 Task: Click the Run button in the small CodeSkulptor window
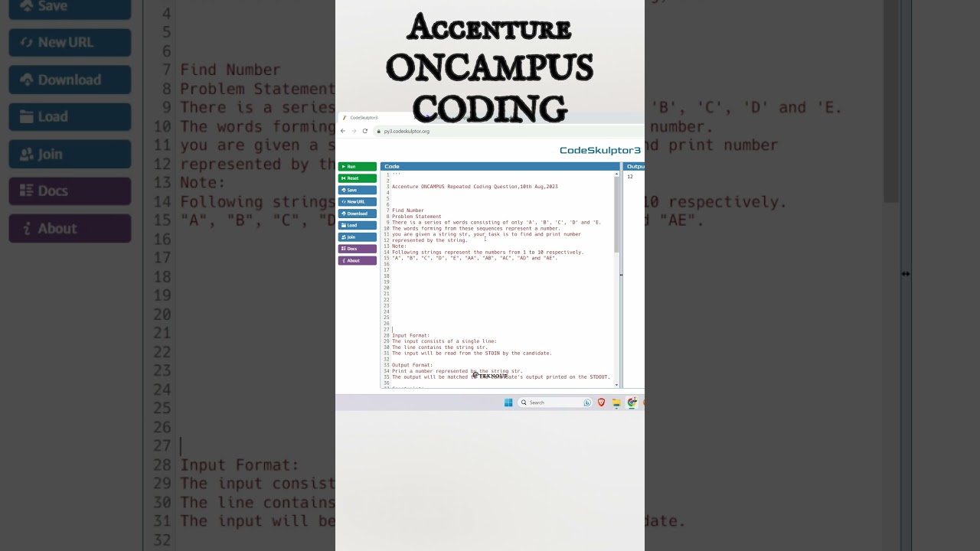(357, 166)
